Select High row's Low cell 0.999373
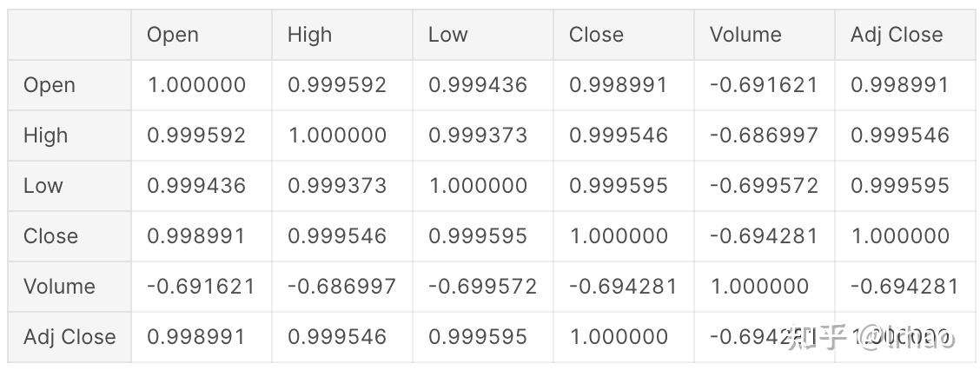 coord(478,136)
